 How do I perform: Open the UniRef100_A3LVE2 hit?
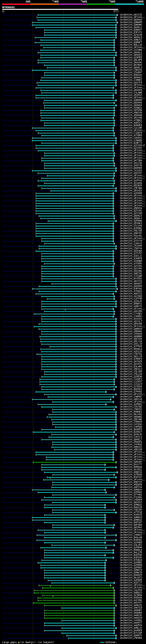point(131,545)
